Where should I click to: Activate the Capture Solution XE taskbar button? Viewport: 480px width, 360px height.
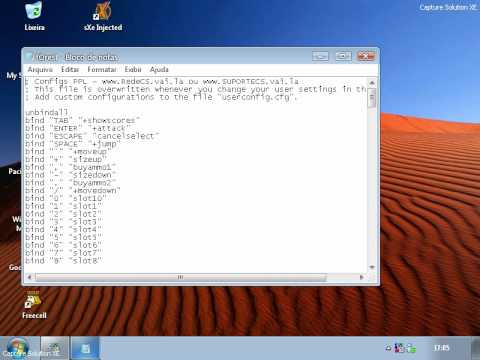click(54, 348)
